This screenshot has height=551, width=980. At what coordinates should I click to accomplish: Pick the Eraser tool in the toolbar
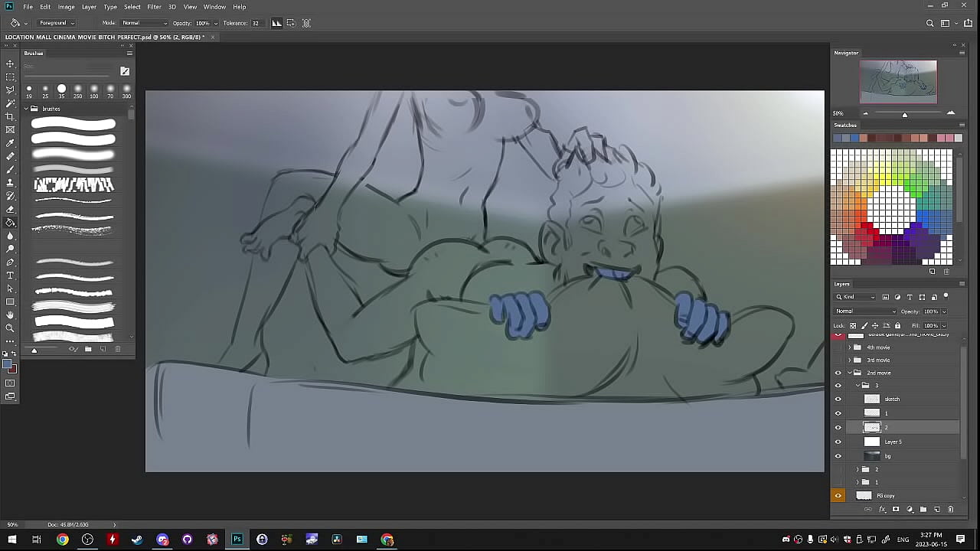coord(10,209)
